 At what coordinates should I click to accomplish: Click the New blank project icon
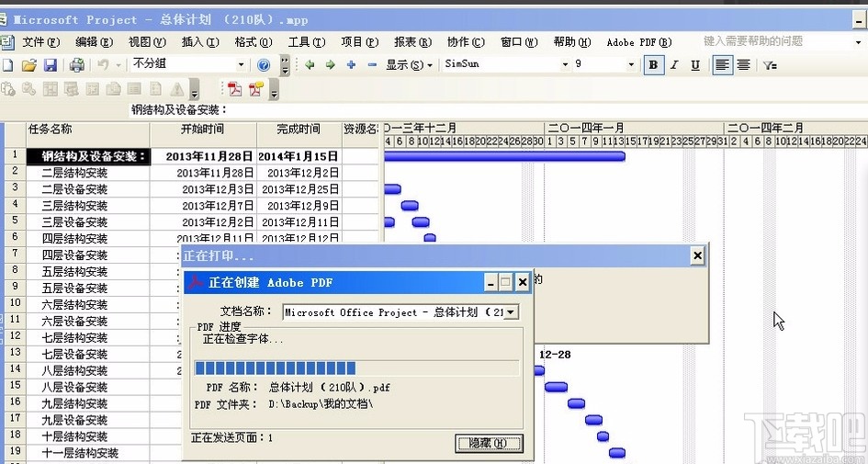[7, 65]
